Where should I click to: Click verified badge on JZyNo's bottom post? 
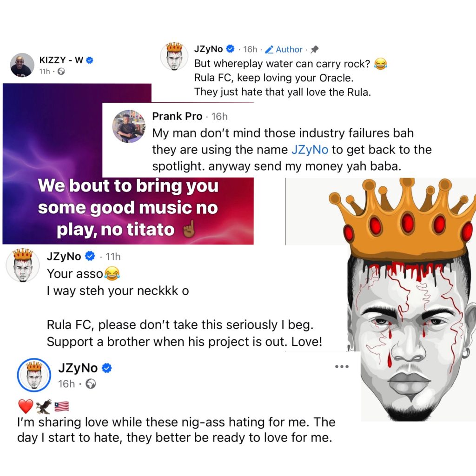pyautogui.click(x=106, y=368)
